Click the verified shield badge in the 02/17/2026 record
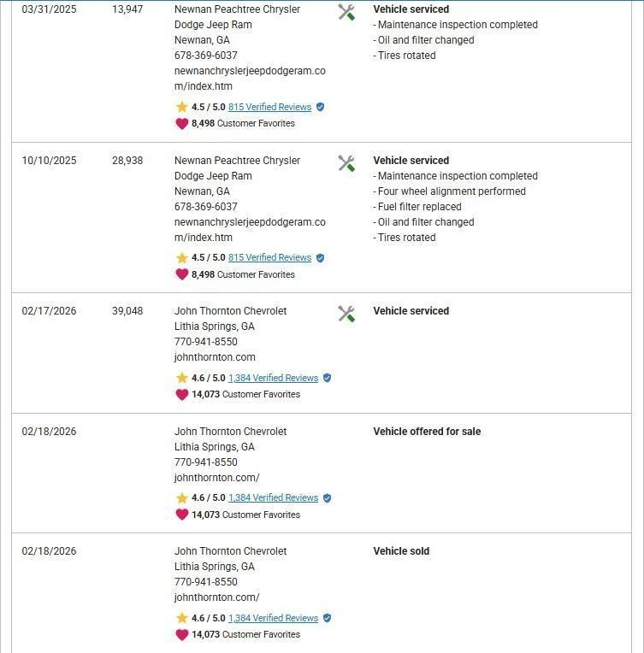 (x=327, y=378)
